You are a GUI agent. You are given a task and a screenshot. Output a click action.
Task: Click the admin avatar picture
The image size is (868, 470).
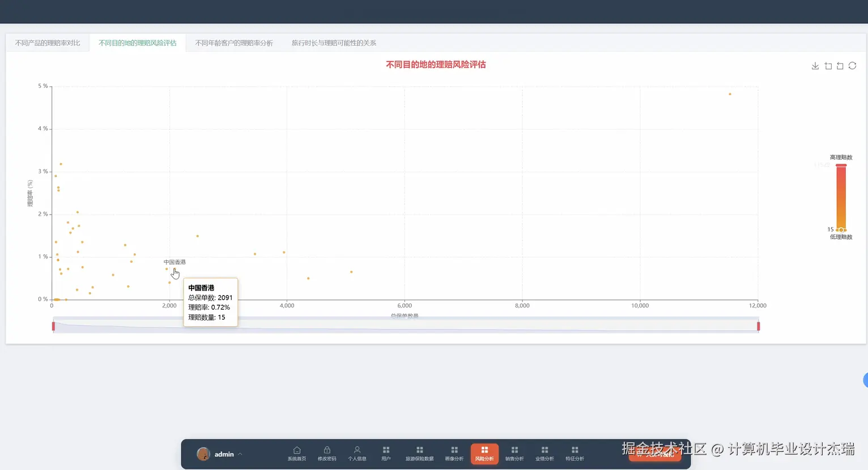coord(203,454)
